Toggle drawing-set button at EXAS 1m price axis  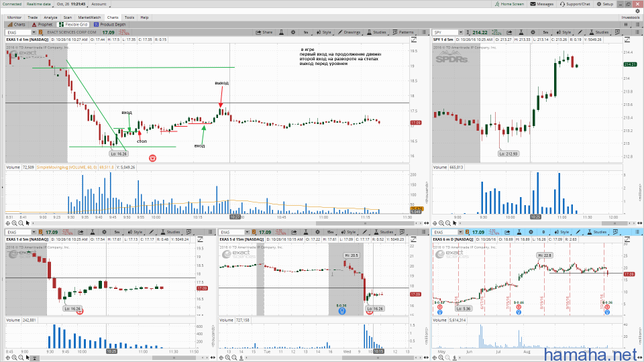414,40
